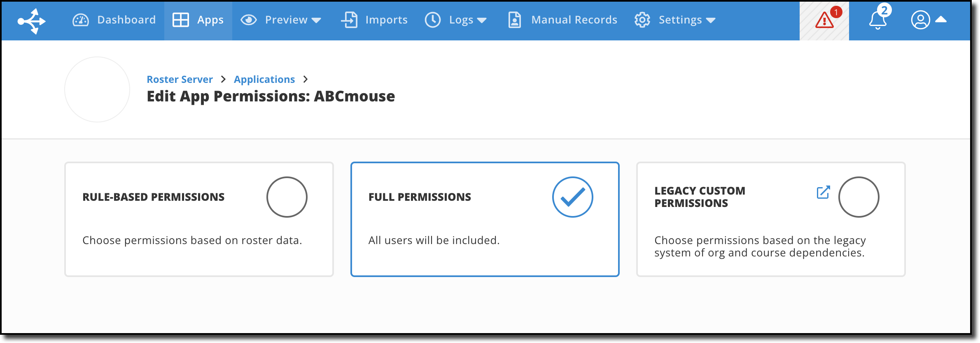
Task: Click the Apps grid icon
Action: 180,19
